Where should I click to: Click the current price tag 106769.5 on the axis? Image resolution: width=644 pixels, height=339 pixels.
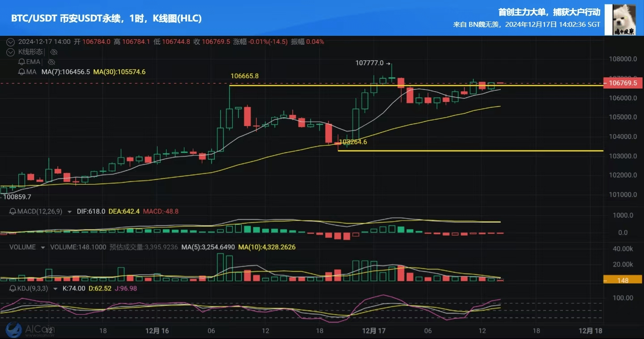pyautogui.click(x=623, y=83)
